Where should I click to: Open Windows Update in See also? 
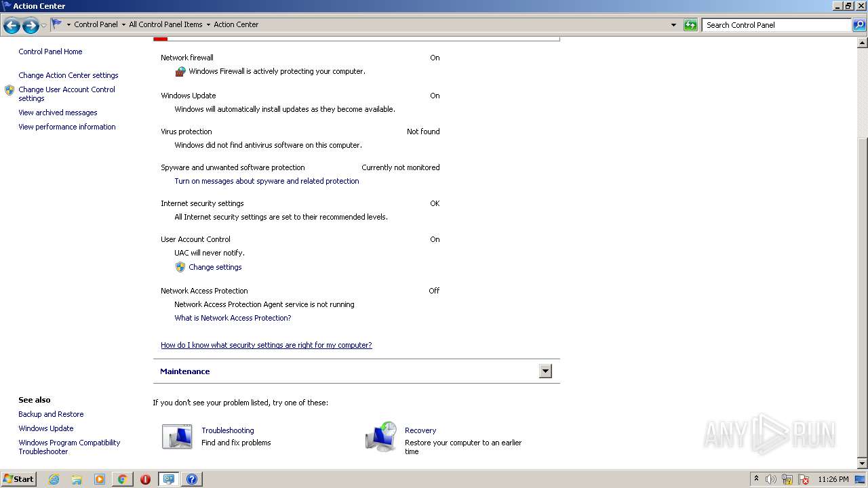click(46, 428)
